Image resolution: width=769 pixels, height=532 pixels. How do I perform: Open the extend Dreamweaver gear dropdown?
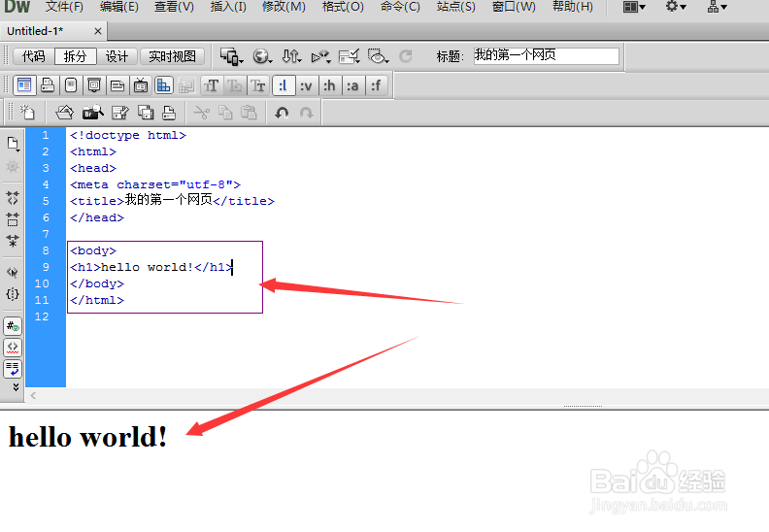676,7
